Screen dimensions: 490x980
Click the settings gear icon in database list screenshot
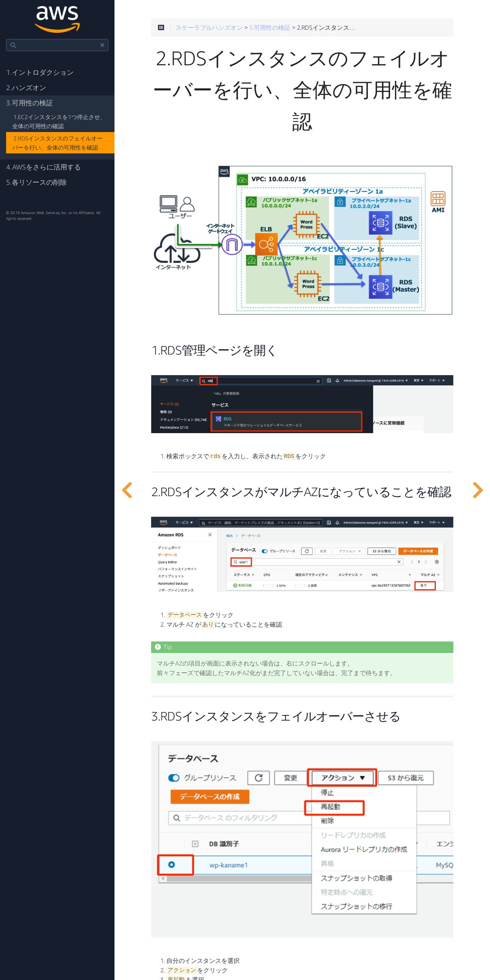click(x=437, y=562)
